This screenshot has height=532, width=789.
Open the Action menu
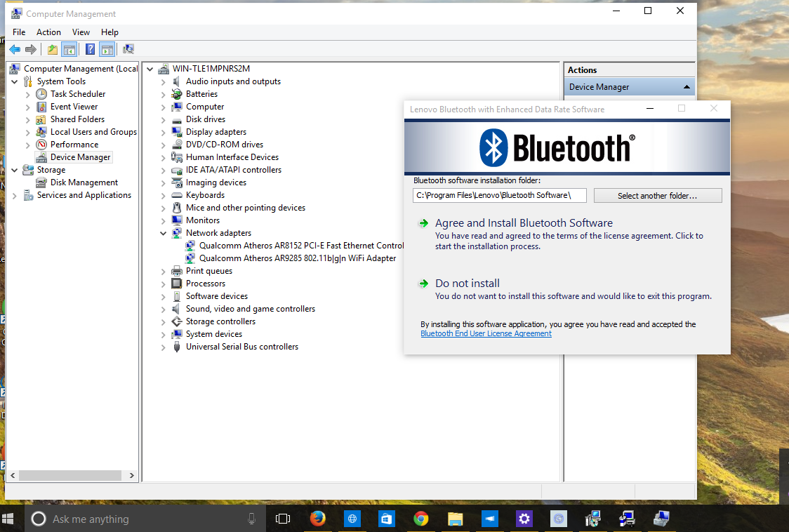coord(49,32)
